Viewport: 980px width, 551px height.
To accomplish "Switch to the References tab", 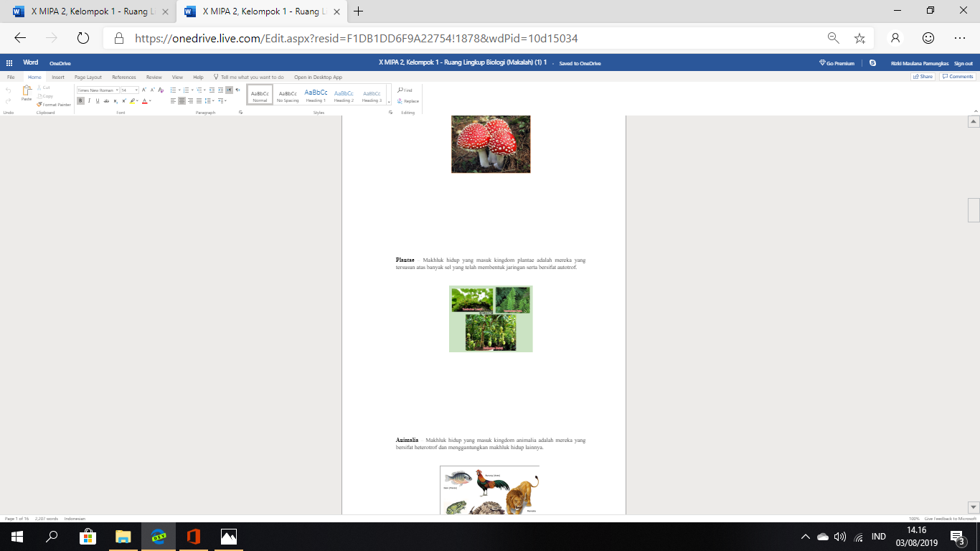I will [124, 77].
